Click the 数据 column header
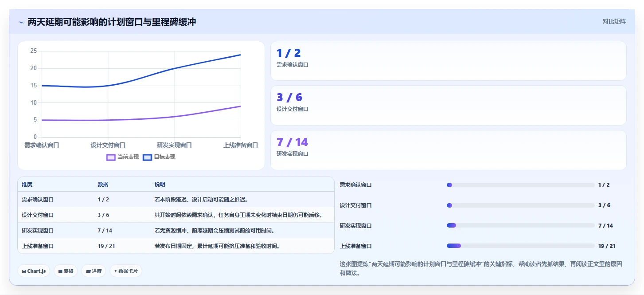The image size is (644, 295). pos(103,185)
